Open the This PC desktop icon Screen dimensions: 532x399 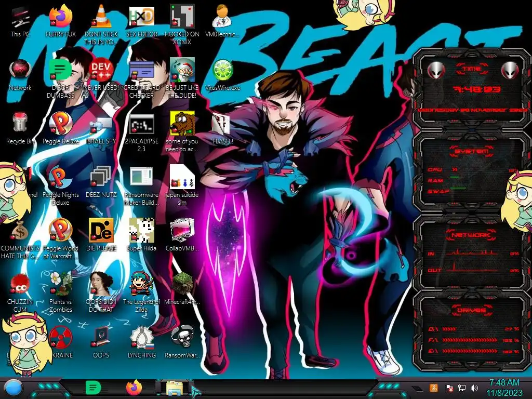[x=20, y=22]
